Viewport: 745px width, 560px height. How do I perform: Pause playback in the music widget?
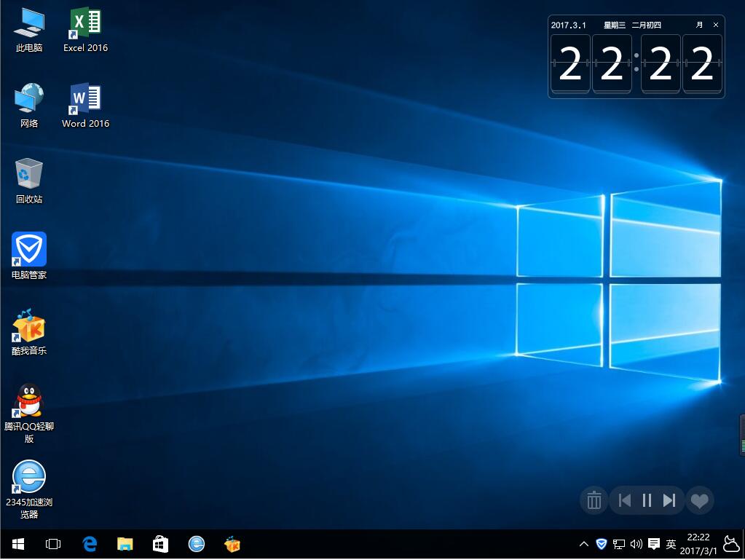tap(647, 500)
